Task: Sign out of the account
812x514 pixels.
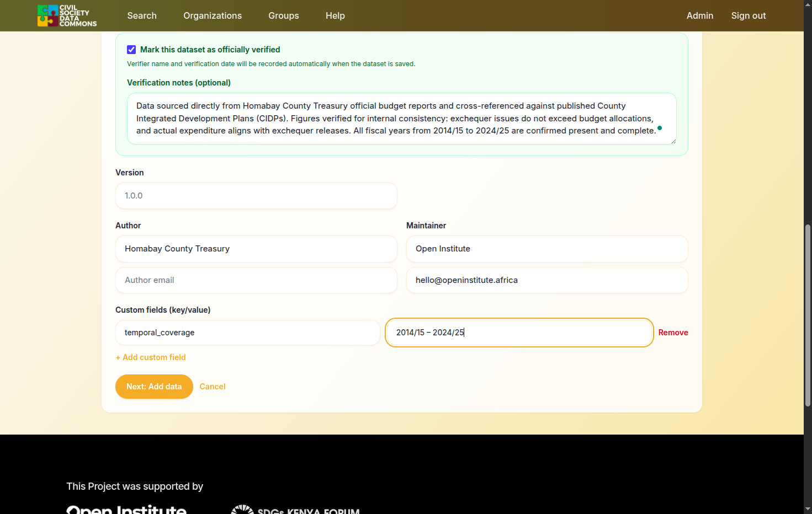Action: (x=749, y=15)
